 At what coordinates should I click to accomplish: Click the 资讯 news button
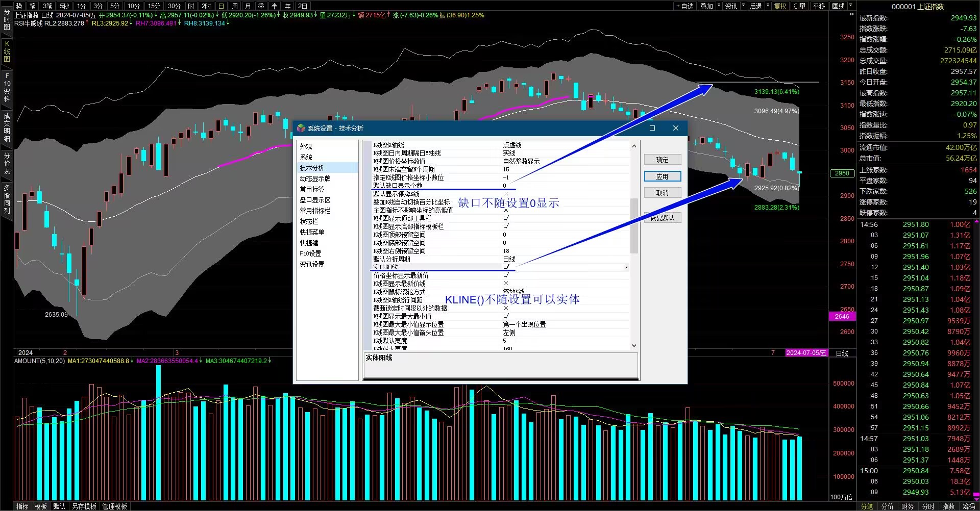pyautogui.click(x=731, y=6)
